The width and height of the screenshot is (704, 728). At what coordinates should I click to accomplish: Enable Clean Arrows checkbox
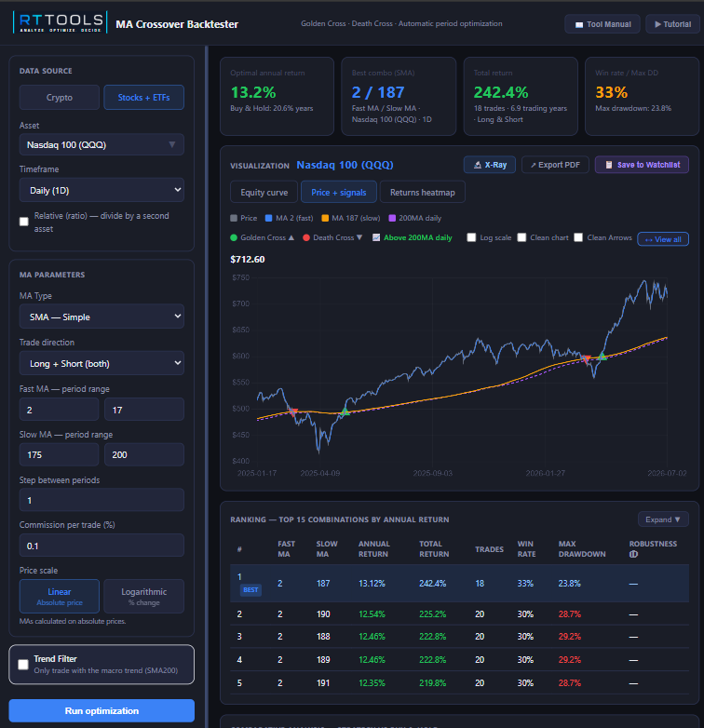(578, 237)
